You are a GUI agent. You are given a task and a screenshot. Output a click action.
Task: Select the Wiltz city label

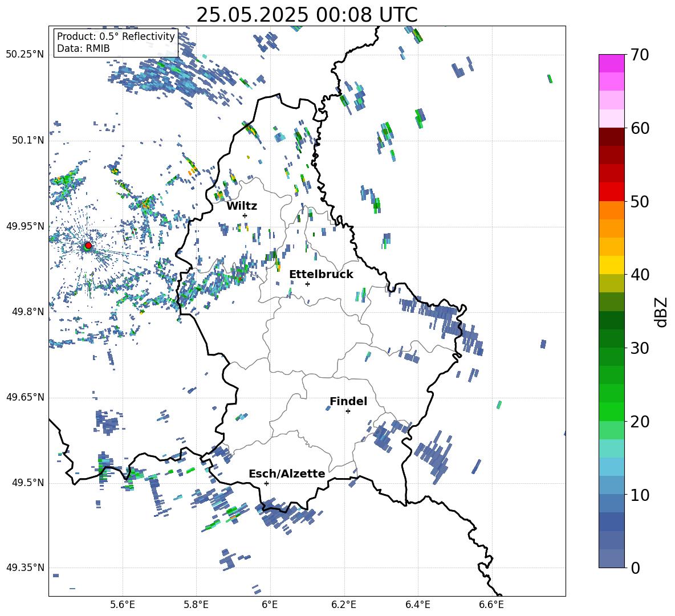tap(242, 206)
